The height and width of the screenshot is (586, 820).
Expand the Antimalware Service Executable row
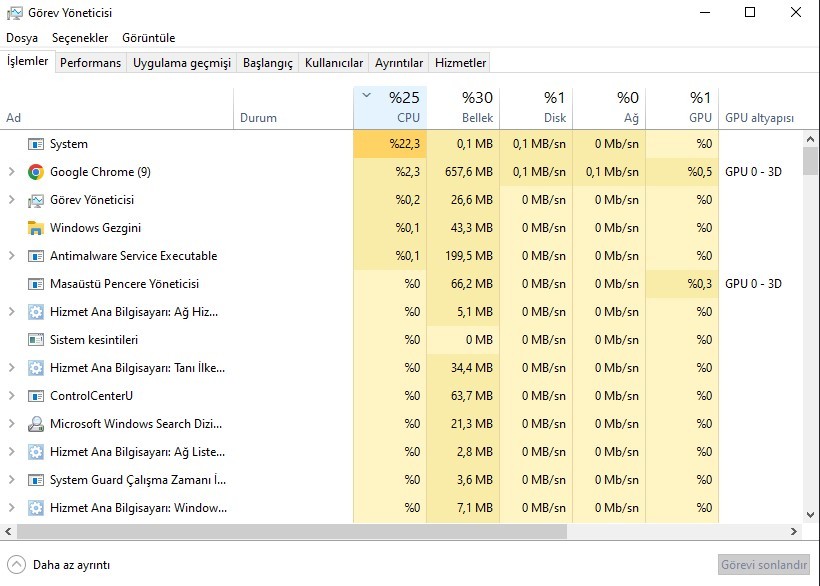[12, 256]
